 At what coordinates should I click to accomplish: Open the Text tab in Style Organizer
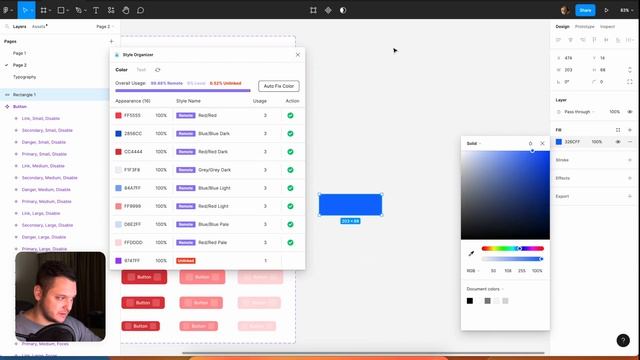141,70
